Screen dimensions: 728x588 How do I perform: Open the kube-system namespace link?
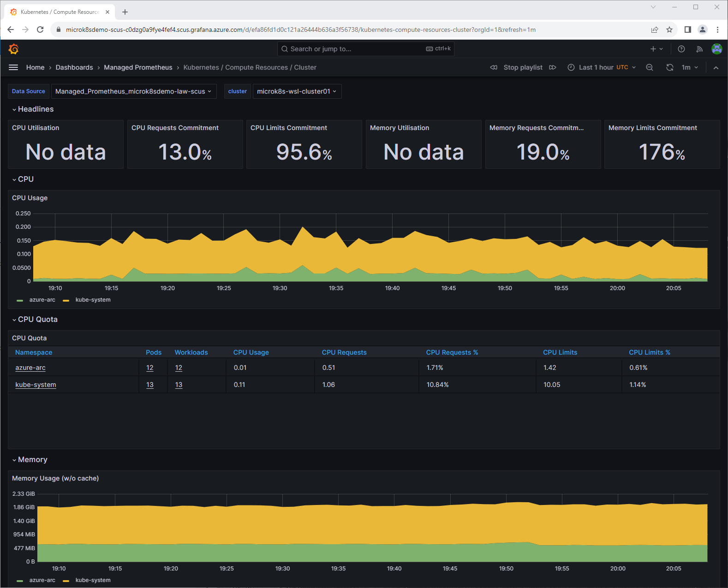(36, 385)
